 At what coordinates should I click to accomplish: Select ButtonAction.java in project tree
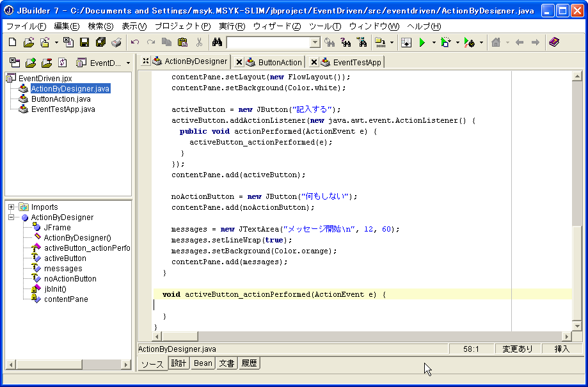pyautogui.click(x=61, y=99)
